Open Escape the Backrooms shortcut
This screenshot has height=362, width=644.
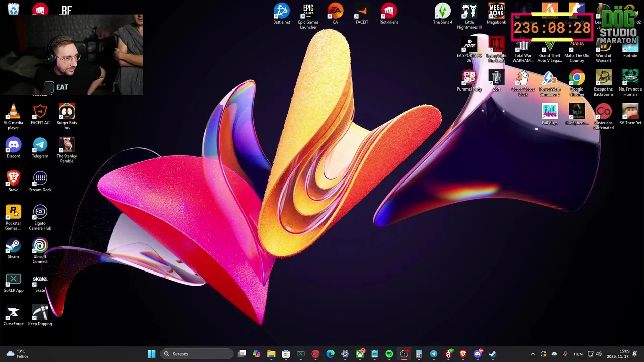603,83
